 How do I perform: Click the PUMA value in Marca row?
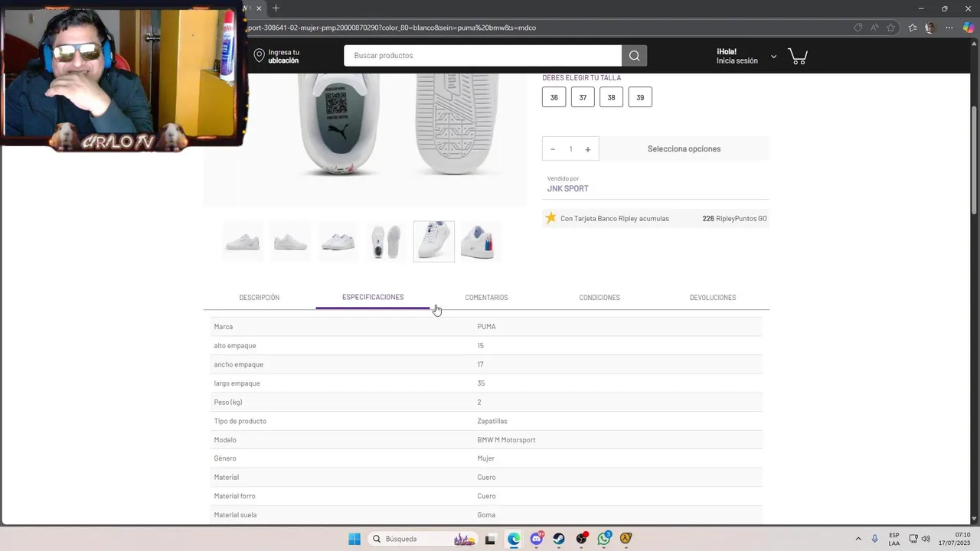pyautogui.click(x=486, y=327)
